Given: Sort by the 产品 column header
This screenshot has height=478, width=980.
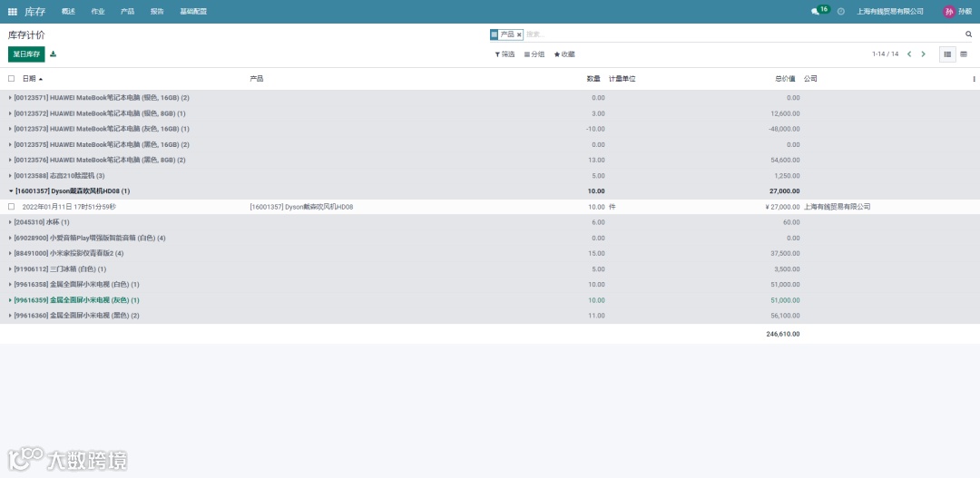Looking at the screenshot, I should 256,79.
